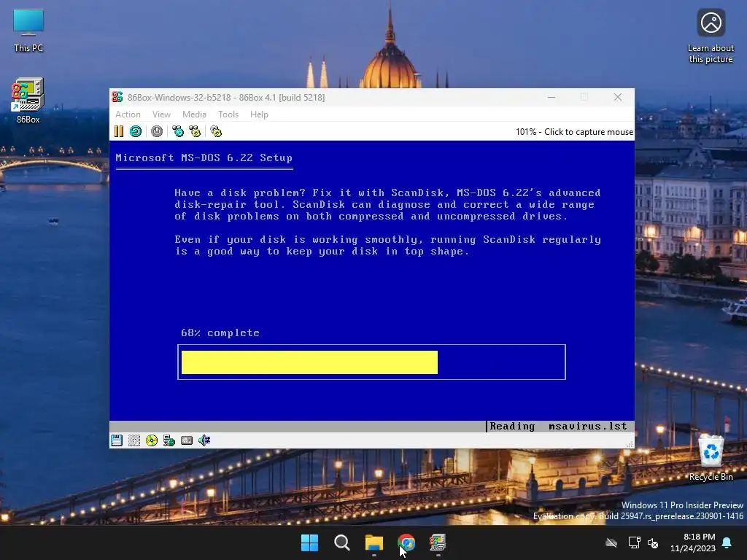
Task: Click the sound speaker status bar icon
Action: pyautogui.click(x=204, y=440)
